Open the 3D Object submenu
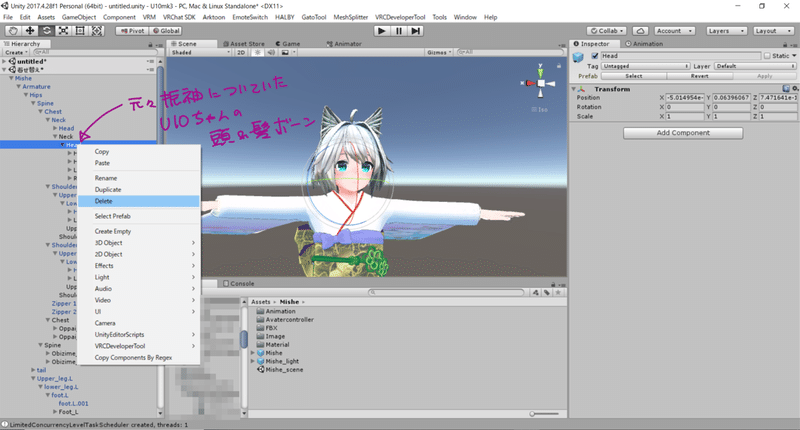 coord(139,243)
